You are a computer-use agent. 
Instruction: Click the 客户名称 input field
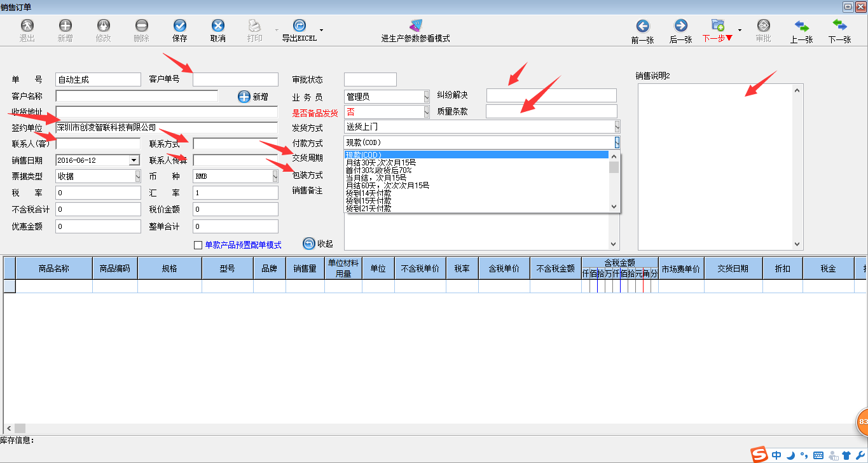click(137, 96)
